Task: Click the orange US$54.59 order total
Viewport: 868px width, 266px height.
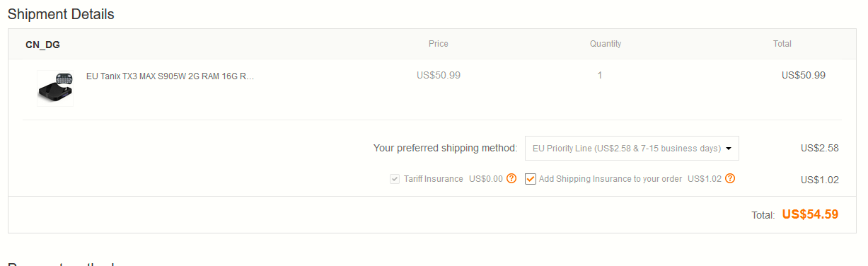Action: coord(810,214)
